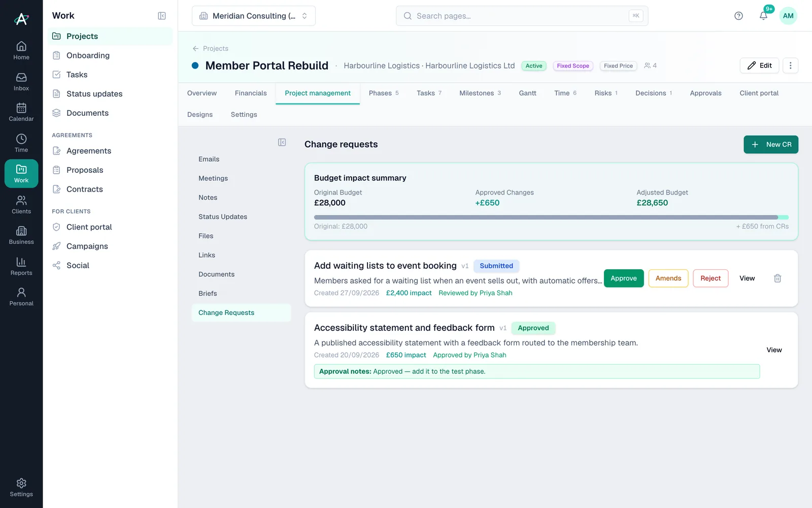The width and height of the screenshot is (812, 508).
Task: Approve the waiting lists change request
Action: 624,278
